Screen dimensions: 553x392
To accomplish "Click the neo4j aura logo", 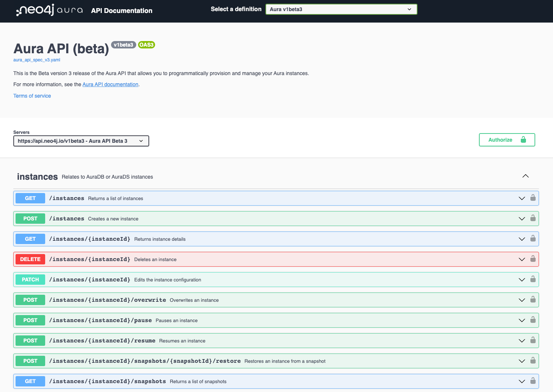I will [x=50, y=10].
